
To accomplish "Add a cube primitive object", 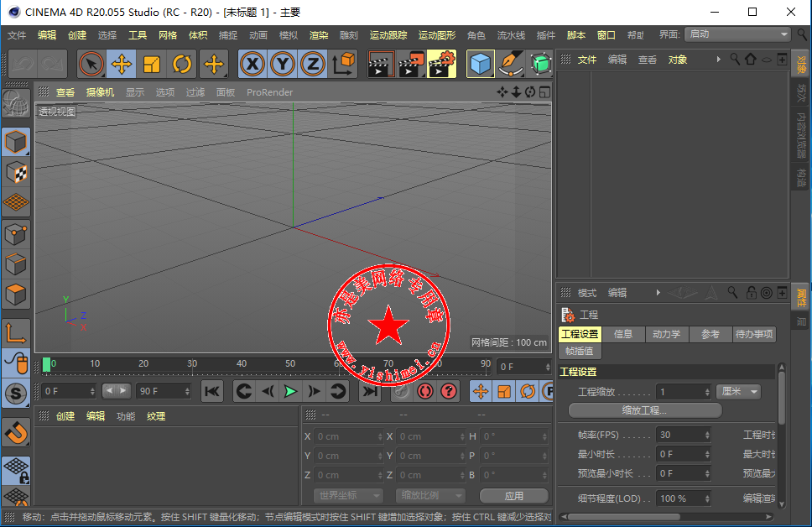I will pyautogui.click(x=480, y=65).
